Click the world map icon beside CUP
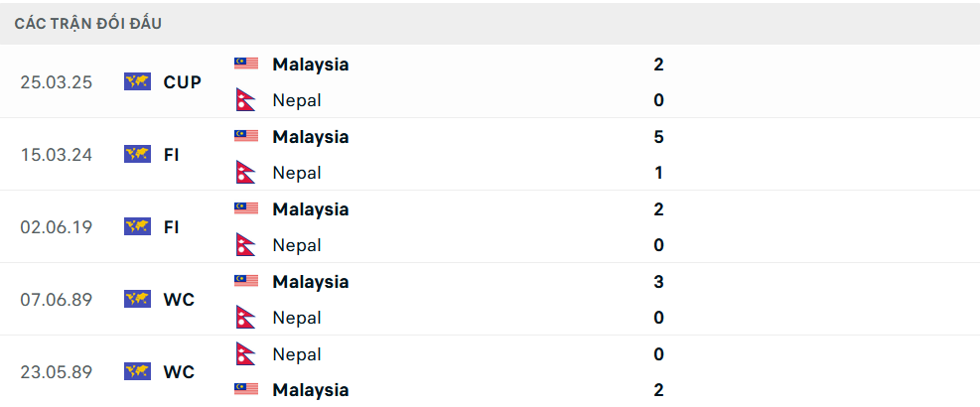980x407 pixels. click(x=137, y=81)
